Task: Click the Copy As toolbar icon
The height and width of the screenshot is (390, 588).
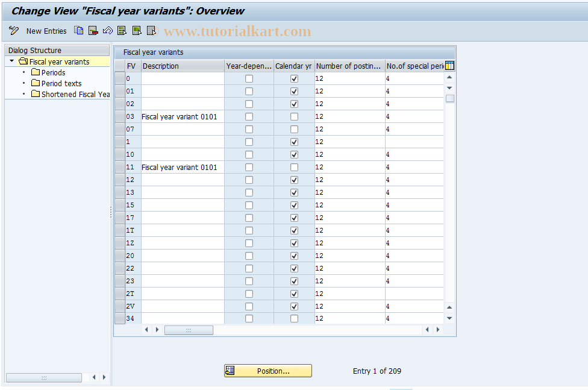Action: (x=78, y=30)
